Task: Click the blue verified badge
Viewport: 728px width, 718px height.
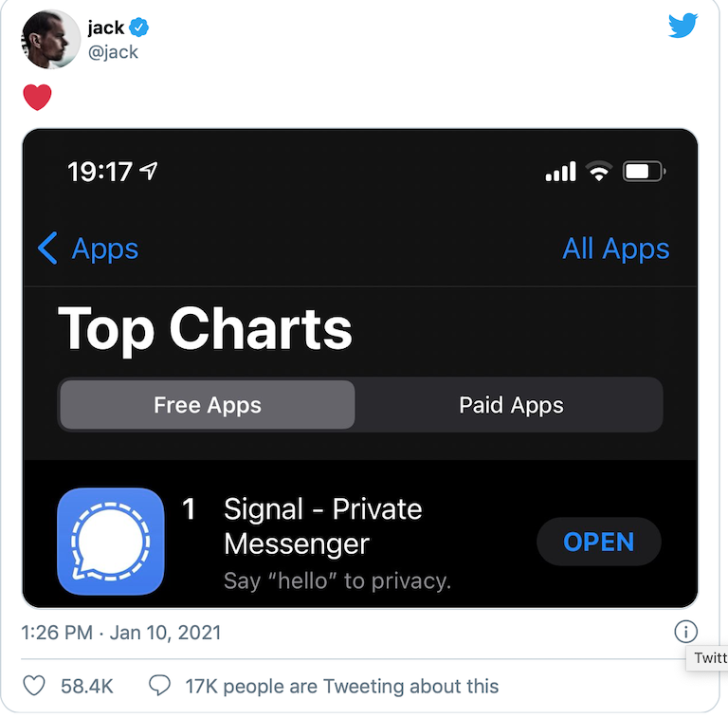Action: [138, 28]
